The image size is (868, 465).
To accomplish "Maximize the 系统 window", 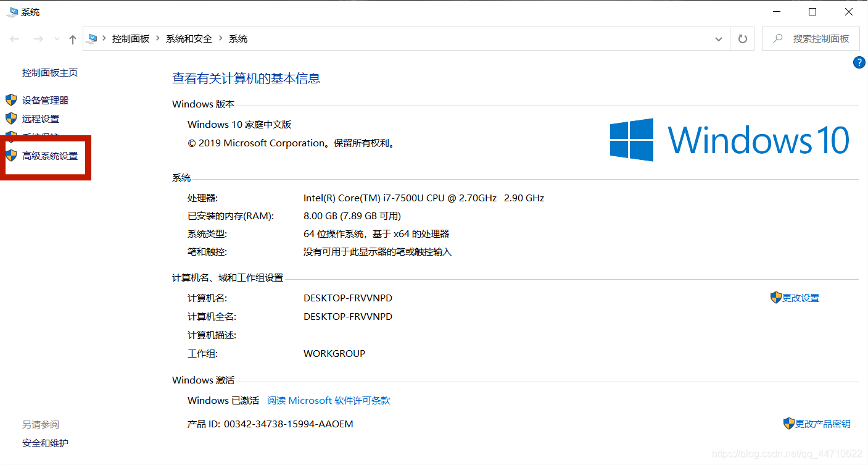I will (x=812, y=12).
